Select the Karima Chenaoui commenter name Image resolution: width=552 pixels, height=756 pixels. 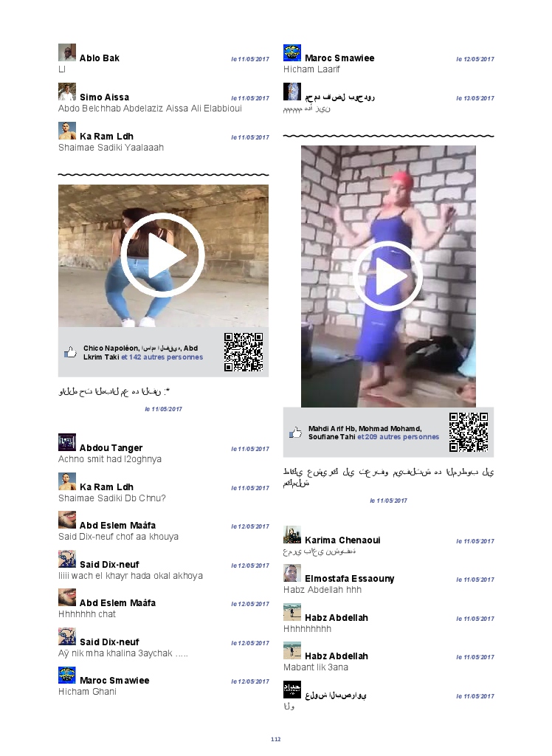tap(342, 540)
